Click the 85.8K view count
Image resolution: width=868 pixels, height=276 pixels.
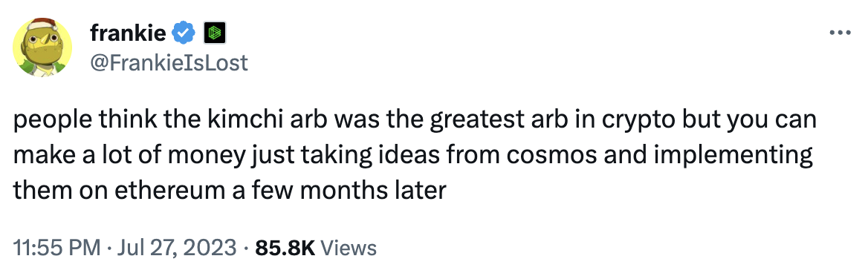click(285, 247)
